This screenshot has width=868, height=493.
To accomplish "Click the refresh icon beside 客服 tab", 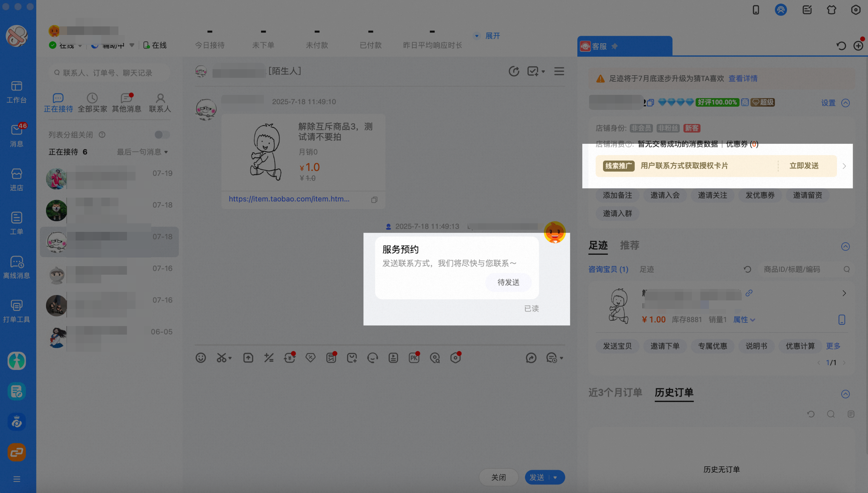I will tap(841, 46).
